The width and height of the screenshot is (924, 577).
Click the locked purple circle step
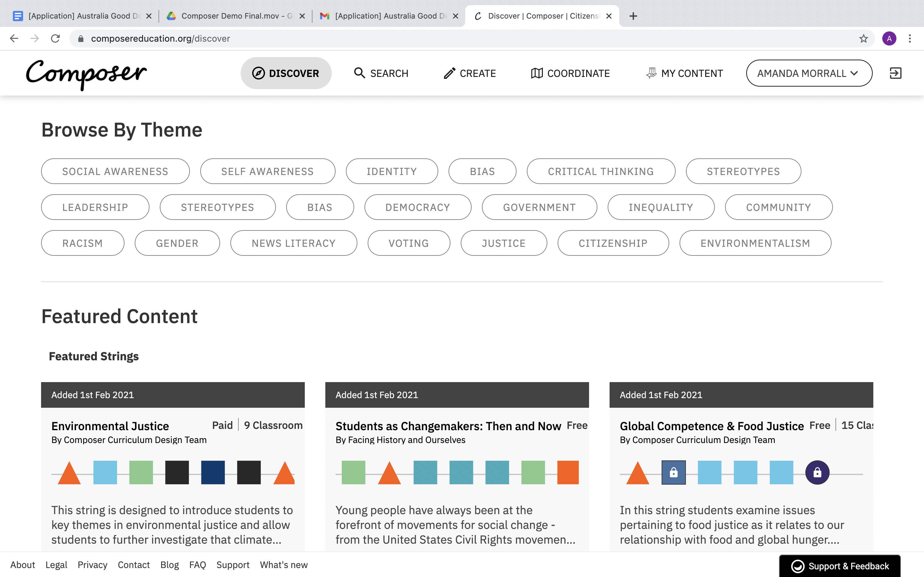tap(817, 472)
